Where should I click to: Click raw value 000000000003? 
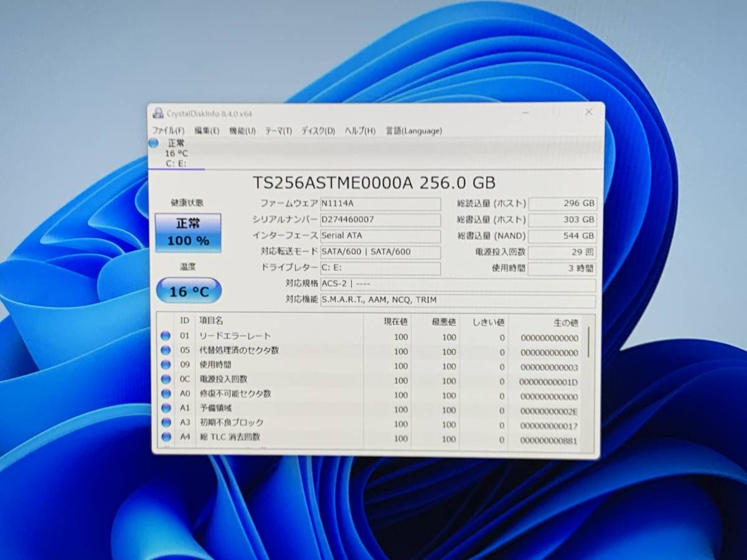549,367
